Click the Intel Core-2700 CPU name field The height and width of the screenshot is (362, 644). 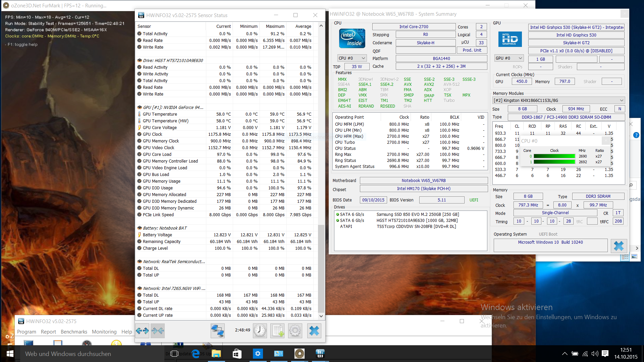pos(414,27)
